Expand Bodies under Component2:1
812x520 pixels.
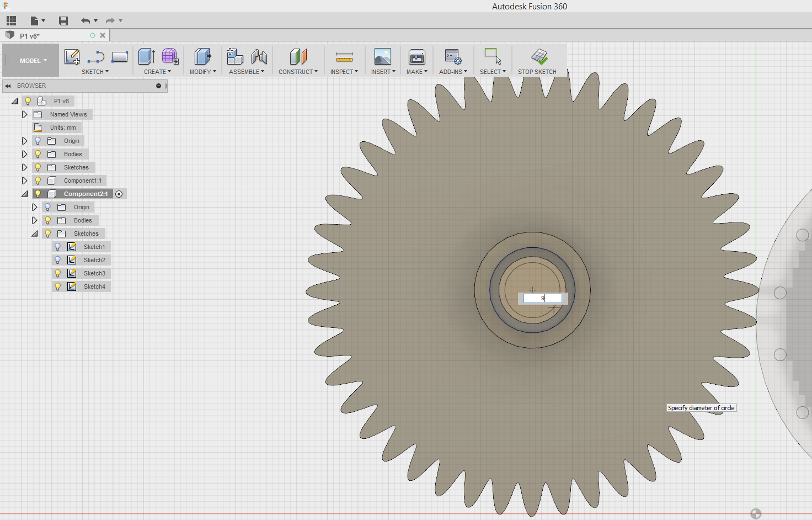pyautogui.click(x=34, y=220)
